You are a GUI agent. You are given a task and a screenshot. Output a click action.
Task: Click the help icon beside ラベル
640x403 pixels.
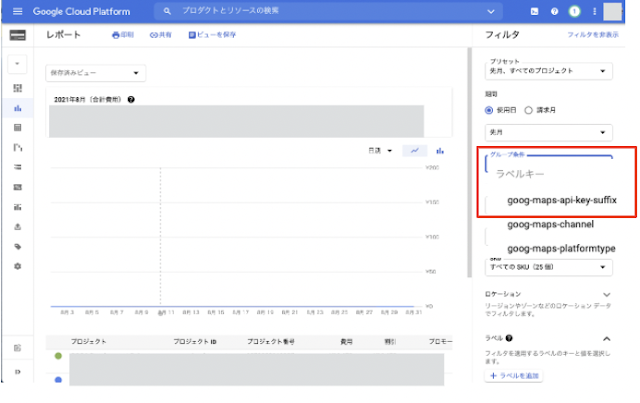[509, 338]
